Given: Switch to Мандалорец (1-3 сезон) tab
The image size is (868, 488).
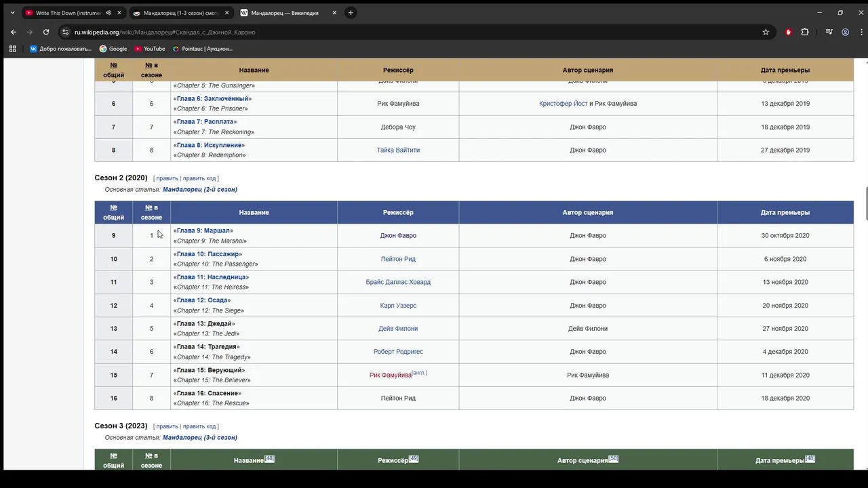Looking at the screenshot, I should coord(181,13).
